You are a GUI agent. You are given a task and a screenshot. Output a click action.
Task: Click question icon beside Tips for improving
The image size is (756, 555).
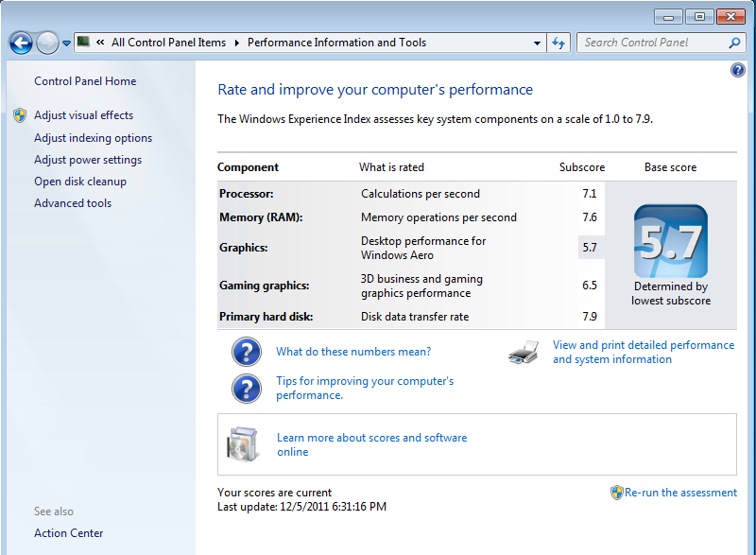pyautogui.click(x=247, y=389)
